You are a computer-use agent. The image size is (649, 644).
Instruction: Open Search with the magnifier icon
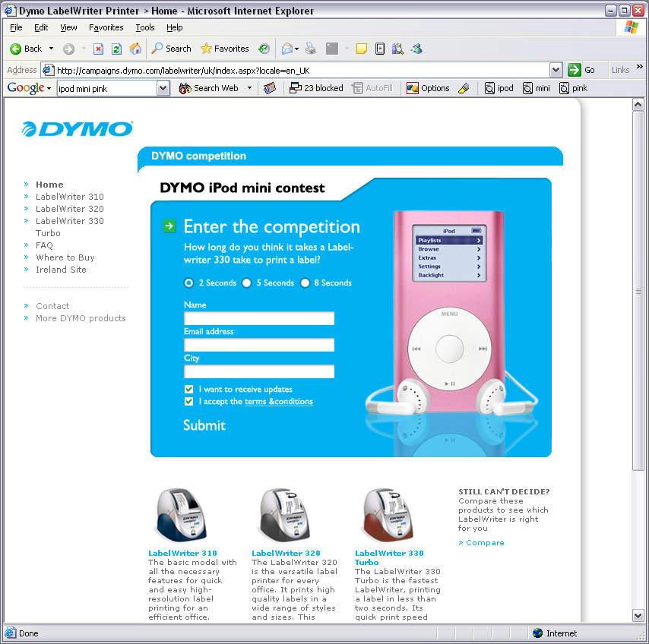coord(171,49)
